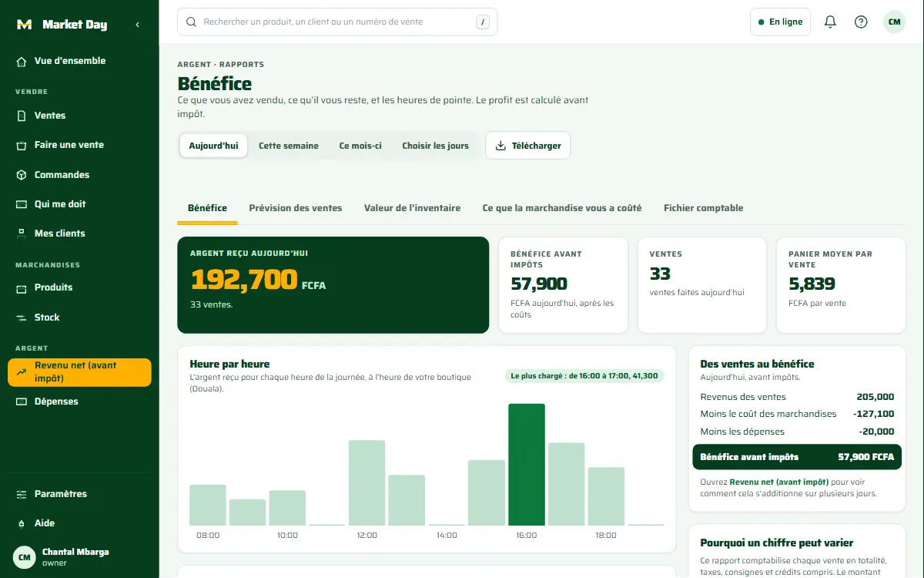The image size is (924, 578).
Task: Switch to Prévision des ventes tab
Action: pos(296,208)
